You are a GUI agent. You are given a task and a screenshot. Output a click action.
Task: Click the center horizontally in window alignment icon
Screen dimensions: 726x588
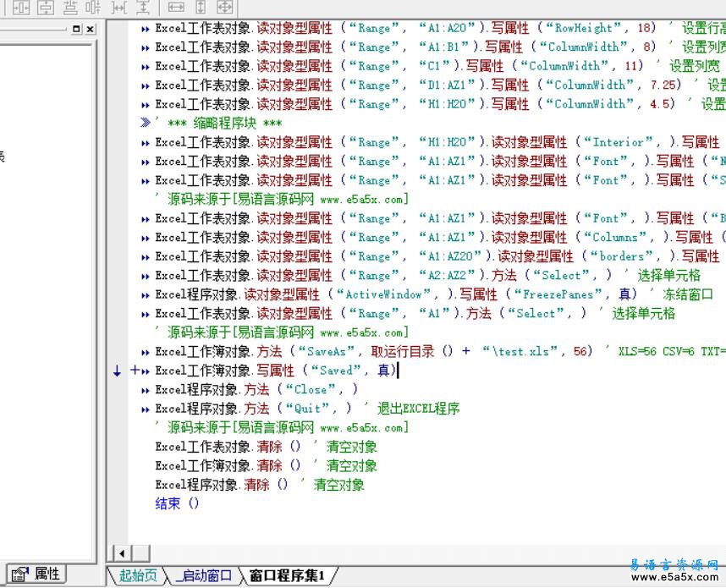coord(21,7)
